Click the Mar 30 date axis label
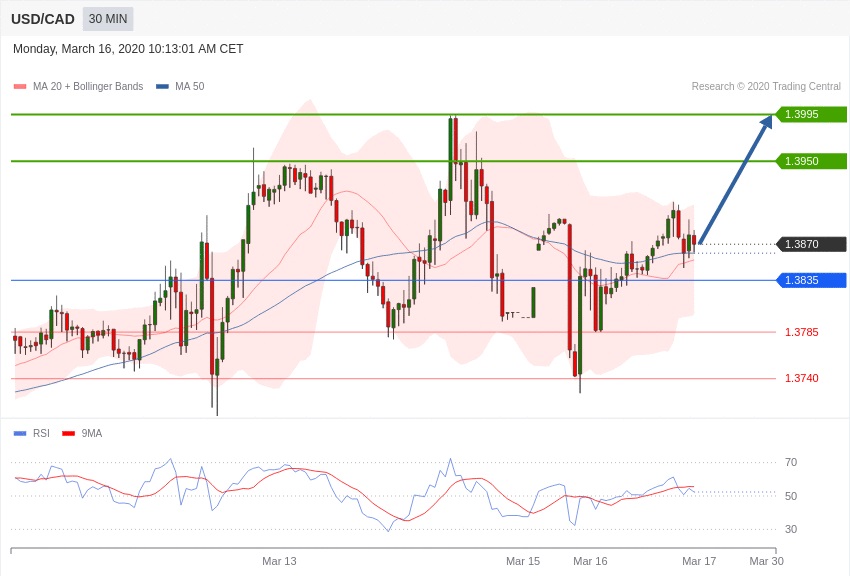The height and width of the screenshot is (576, 850). [x=766, y=561]
